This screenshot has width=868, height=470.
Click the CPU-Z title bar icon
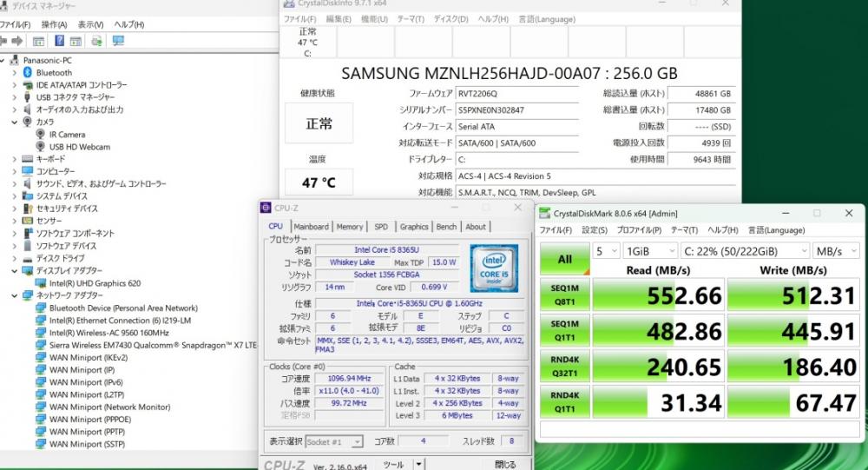[x=266, y=208]
